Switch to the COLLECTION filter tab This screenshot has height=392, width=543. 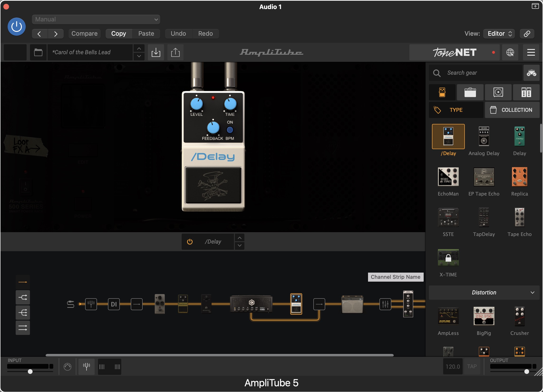point(512,110)
